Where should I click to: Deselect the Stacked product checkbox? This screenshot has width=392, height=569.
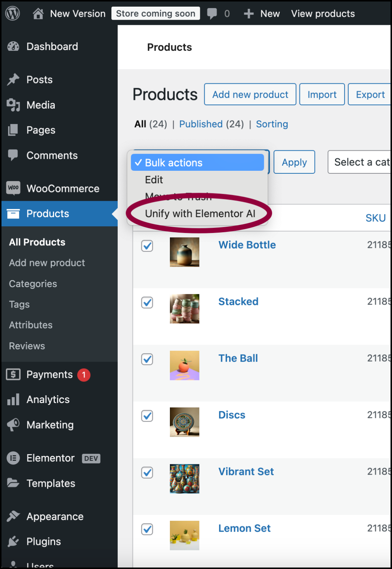pyautogui.click(x=147, y=303)
